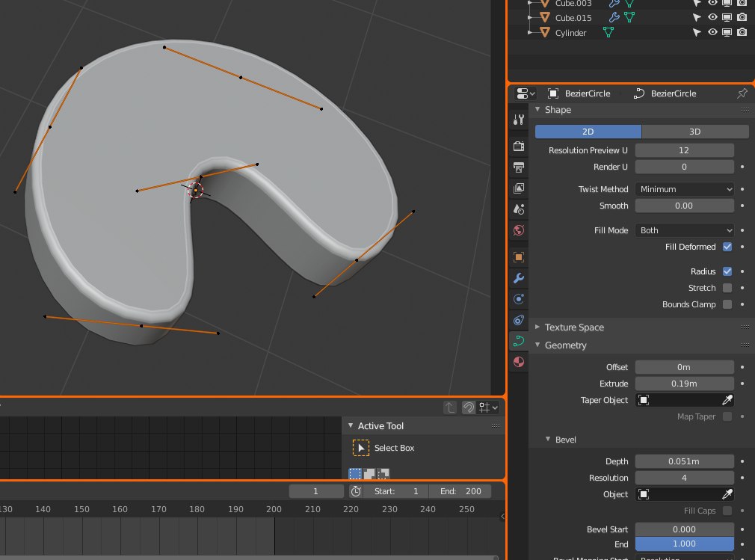
Task: Collapse the Geometry panel
Action: click(x=537, y=345)
